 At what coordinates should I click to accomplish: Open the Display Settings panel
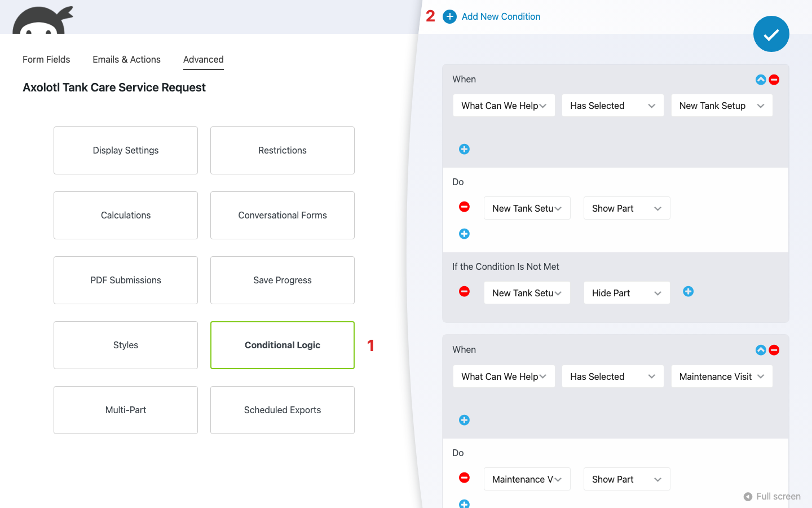126,150
